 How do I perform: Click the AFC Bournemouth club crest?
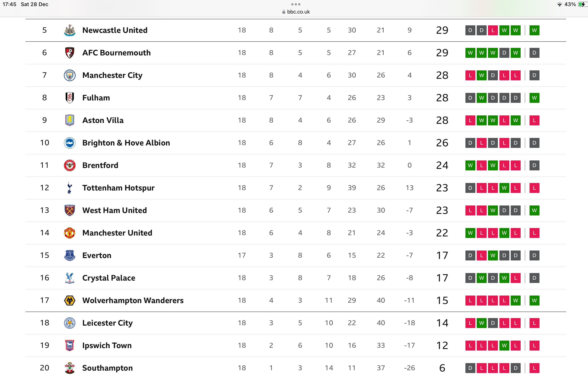tap(70, 53)
